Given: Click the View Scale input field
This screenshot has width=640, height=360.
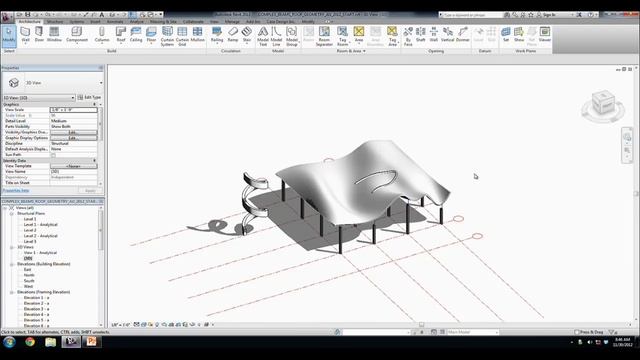Looking at the screenshot, I should coord(73,110).
